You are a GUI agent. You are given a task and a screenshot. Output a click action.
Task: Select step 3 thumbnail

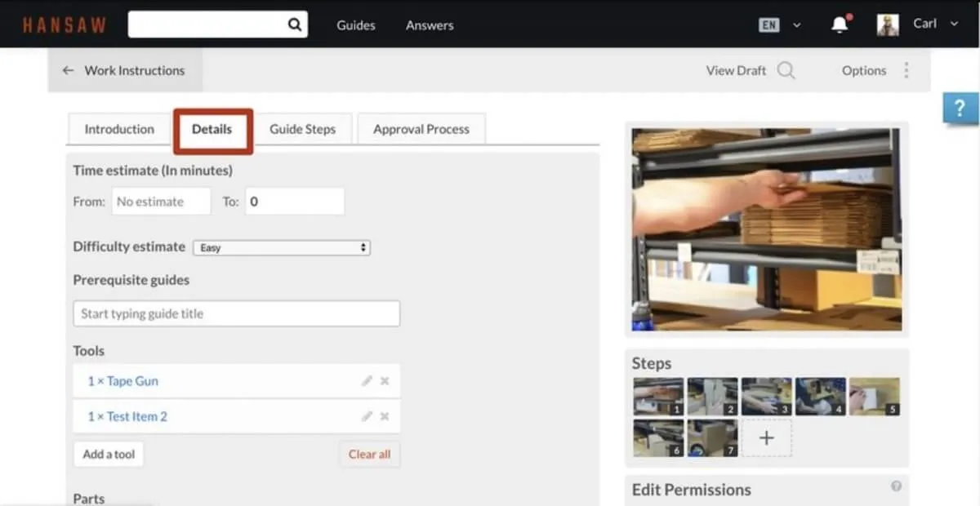coord(766,397)
